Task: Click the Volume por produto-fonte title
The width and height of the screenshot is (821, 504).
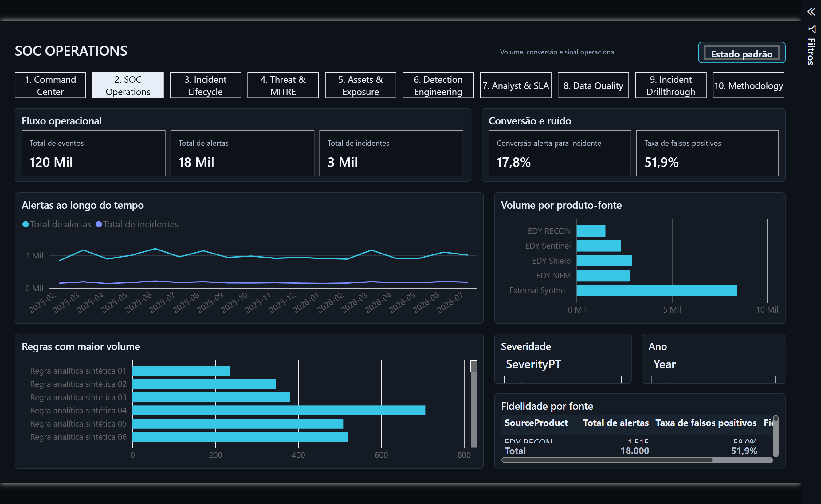Action: pos(561,205)
